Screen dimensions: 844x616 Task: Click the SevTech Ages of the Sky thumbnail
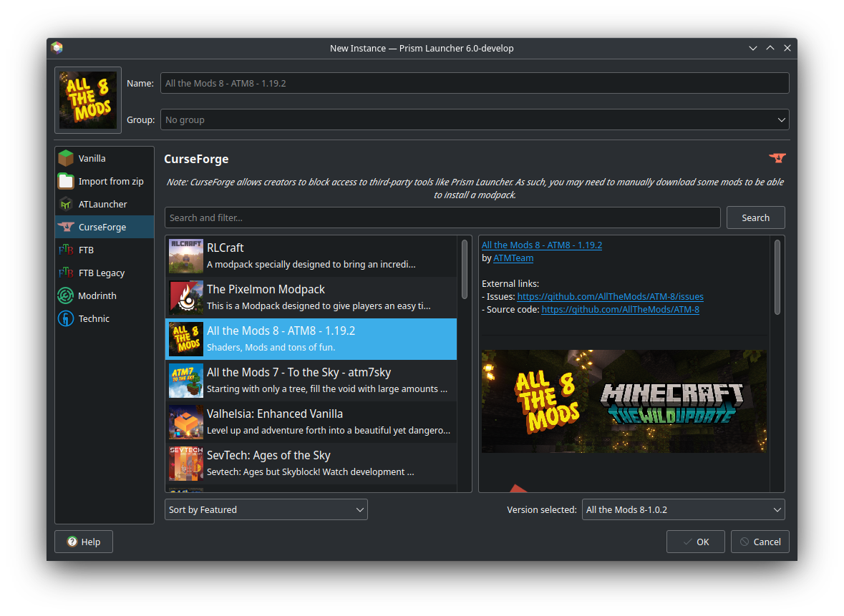pos(185,463)
